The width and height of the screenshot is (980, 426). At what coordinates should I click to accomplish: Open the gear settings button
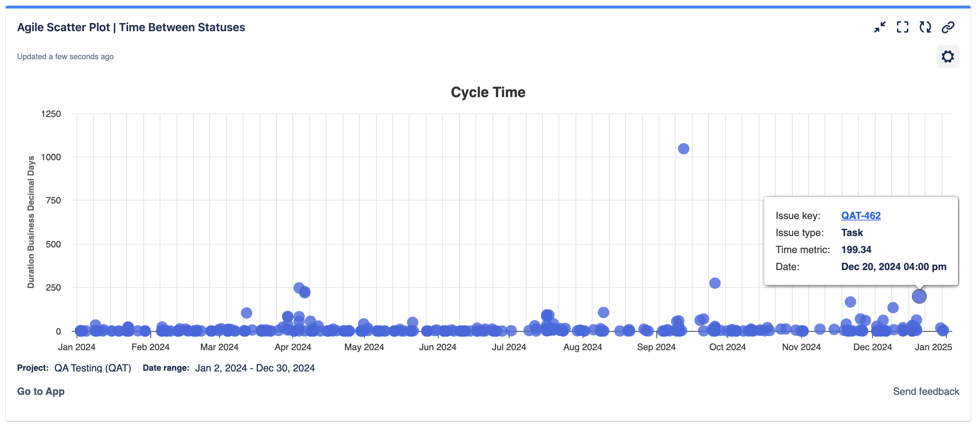click(948, 57)
